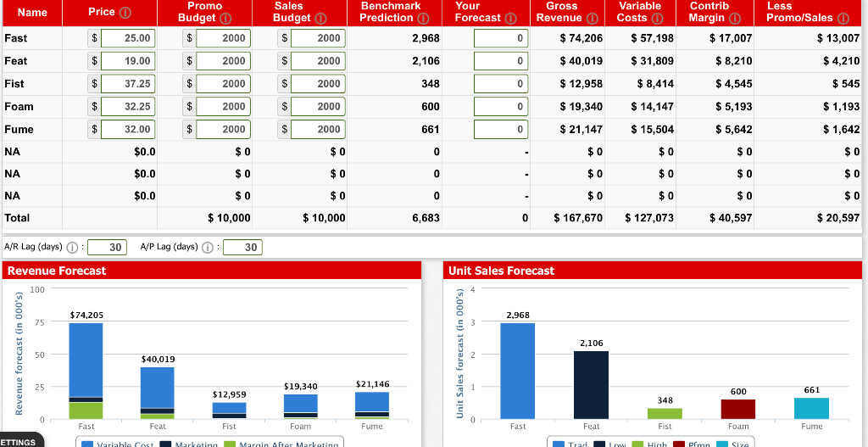Edit Your Forecast field for Feat
Screen dimensions: 868x447
tap(501, 61)
